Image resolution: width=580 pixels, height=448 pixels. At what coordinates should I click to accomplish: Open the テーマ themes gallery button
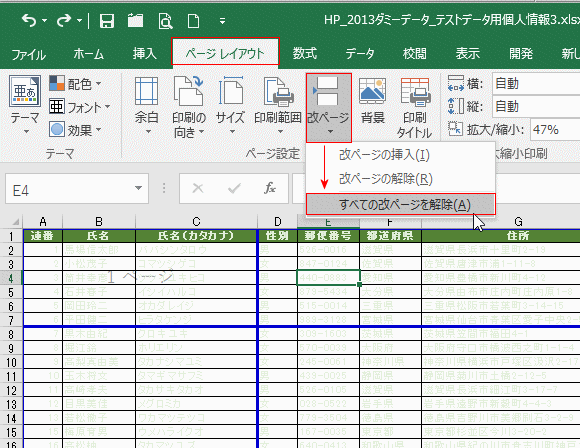(x=25, y=105)
